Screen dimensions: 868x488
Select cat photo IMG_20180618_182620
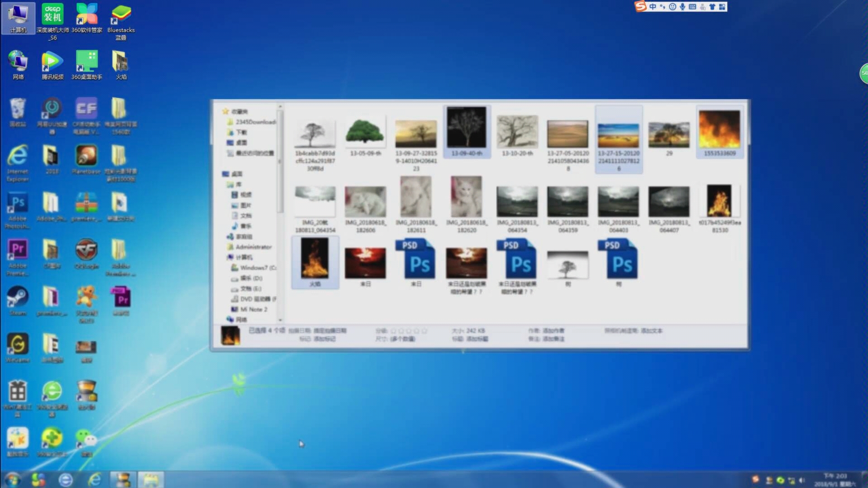tap(467, 205)
